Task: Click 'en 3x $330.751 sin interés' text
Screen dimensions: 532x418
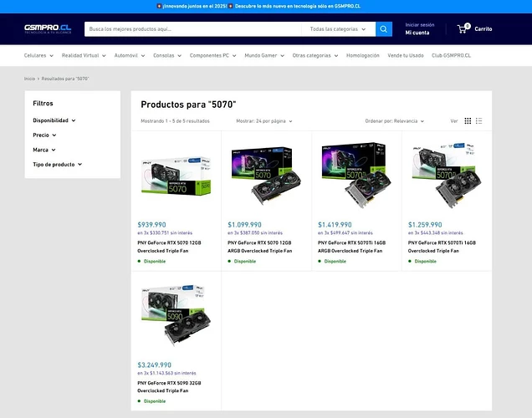Action: (165, 233)
